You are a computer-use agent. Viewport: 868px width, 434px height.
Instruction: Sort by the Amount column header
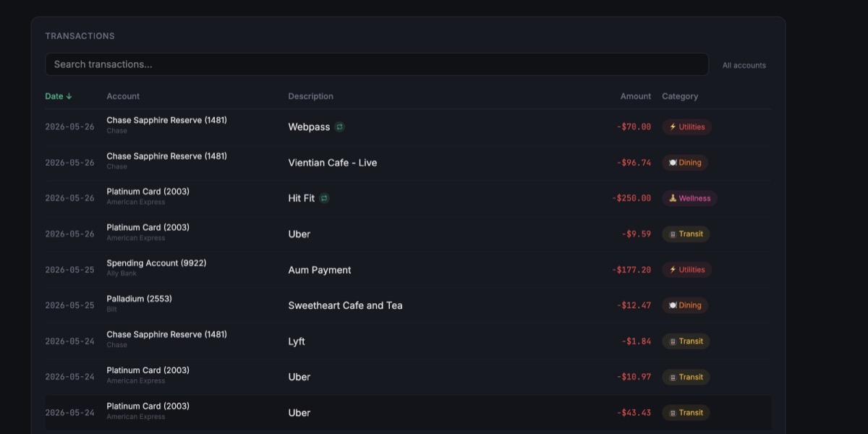pos(636,96)
